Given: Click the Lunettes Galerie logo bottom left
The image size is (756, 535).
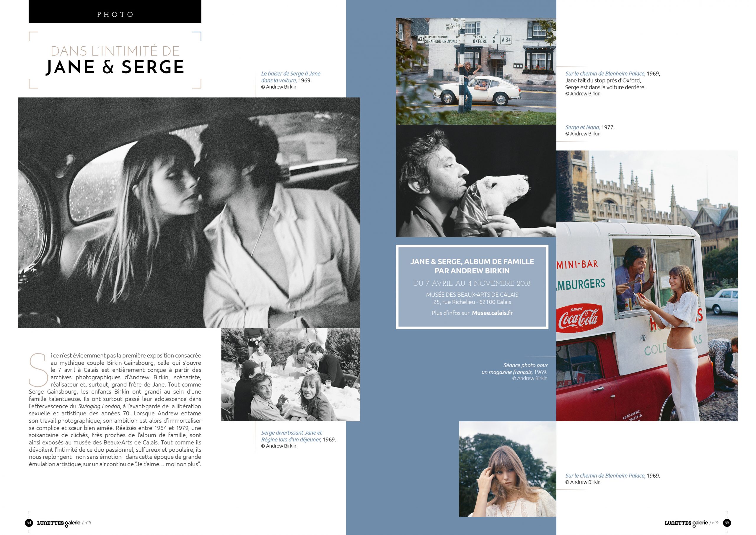Looking at the screenshot, I should (x=58, y=523).
